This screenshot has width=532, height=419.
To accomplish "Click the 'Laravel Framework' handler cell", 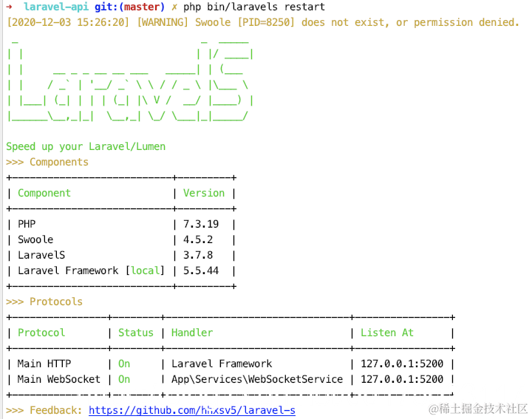I will [222, 364].
